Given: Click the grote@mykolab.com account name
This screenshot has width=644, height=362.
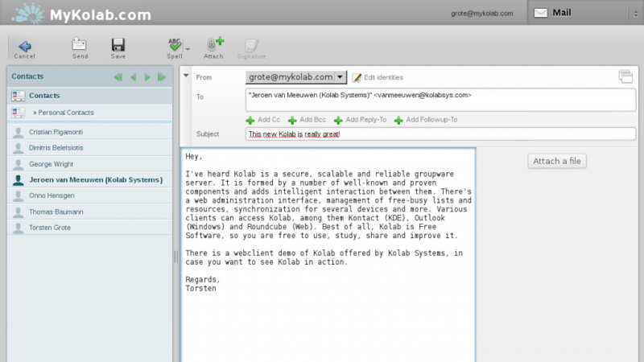Looking at the screenshot, I should click(481, 13).
